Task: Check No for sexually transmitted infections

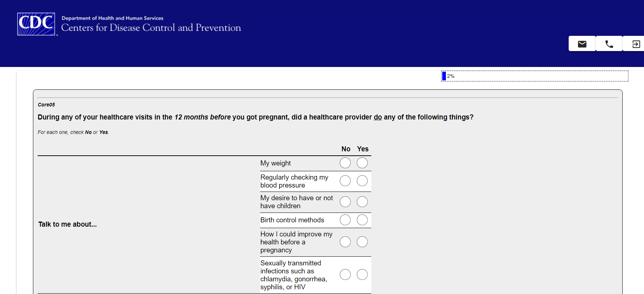Action: click(345, 274)
